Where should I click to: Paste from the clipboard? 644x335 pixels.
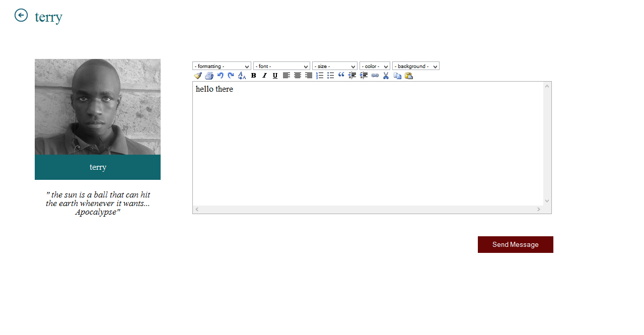click(408, 75)
